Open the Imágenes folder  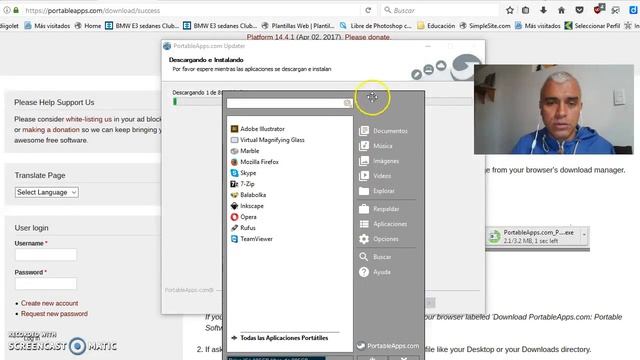point(379,161)
